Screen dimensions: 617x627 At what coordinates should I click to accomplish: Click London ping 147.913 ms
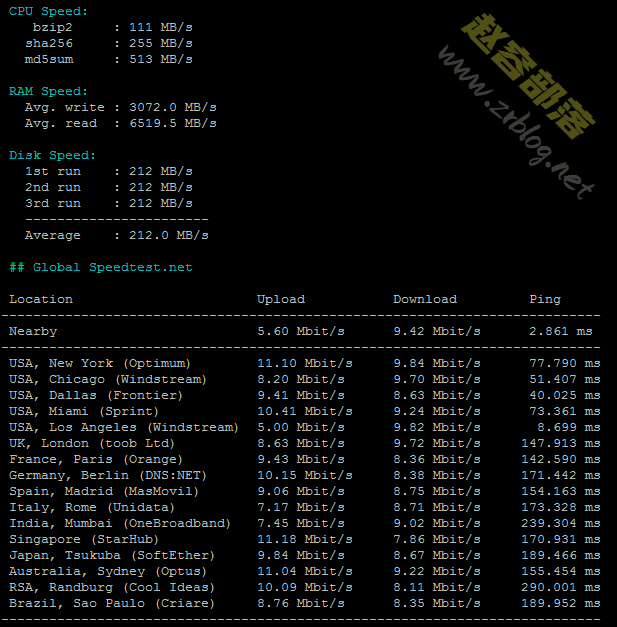click(x=561, y=443)
